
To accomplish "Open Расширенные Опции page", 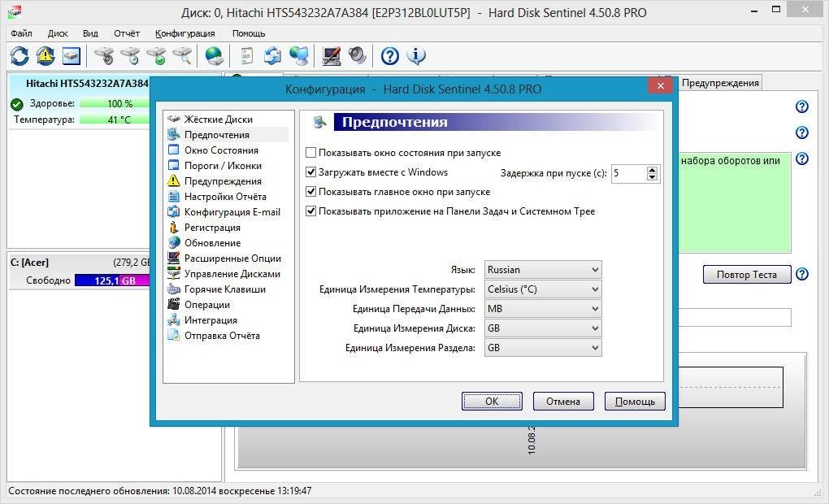I will 232,259.
